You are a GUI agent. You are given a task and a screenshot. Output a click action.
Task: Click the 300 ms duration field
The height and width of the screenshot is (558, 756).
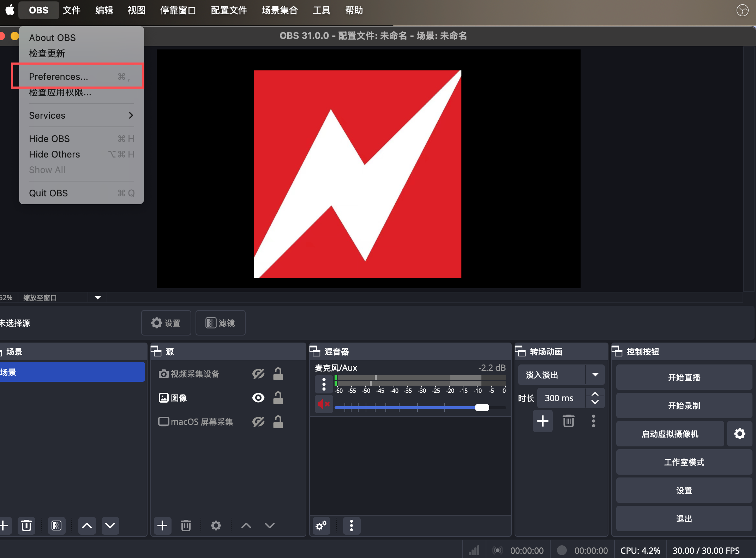coord(561,398)
